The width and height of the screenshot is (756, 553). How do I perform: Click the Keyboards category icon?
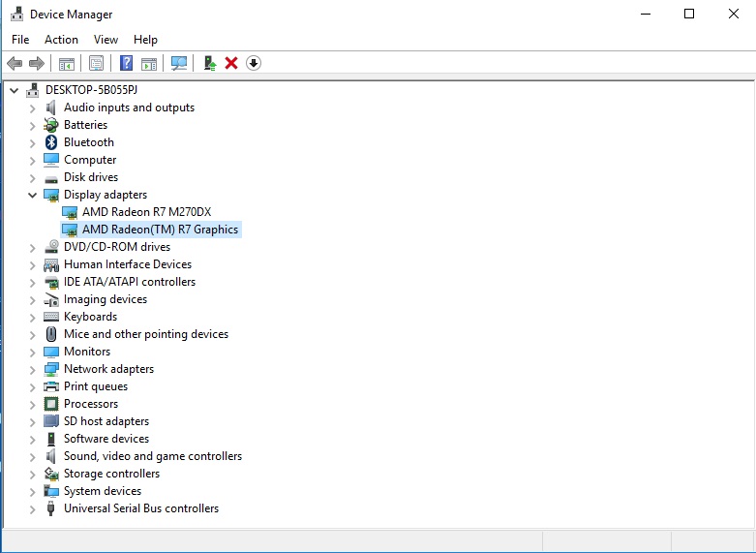(x=51, y=317)
